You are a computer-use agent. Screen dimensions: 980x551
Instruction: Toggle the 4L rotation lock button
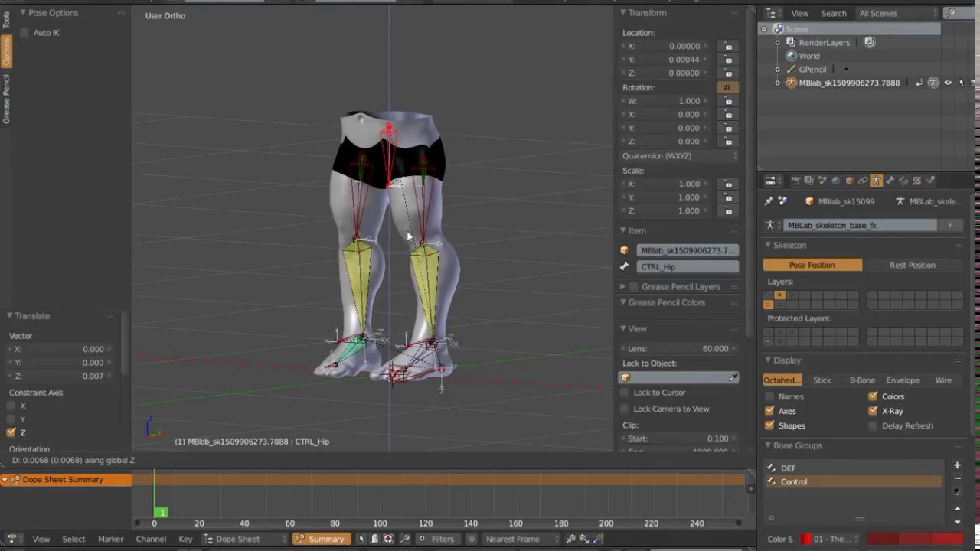click(x=727, y=87)
